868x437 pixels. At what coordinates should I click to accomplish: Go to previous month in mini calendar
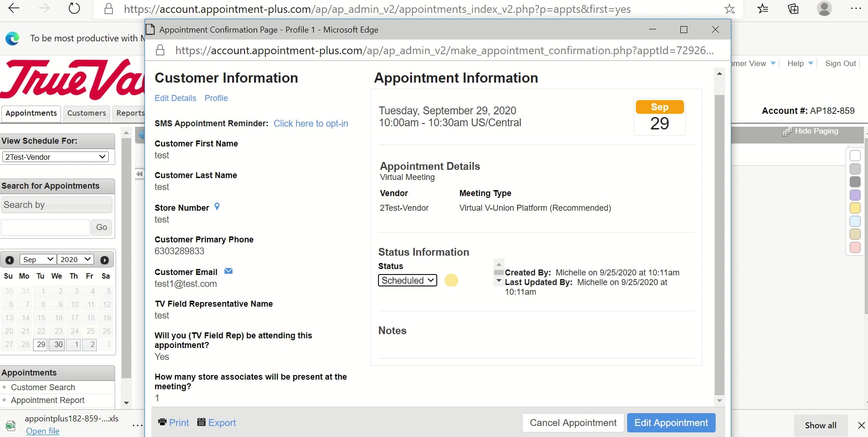coord(10,260)
